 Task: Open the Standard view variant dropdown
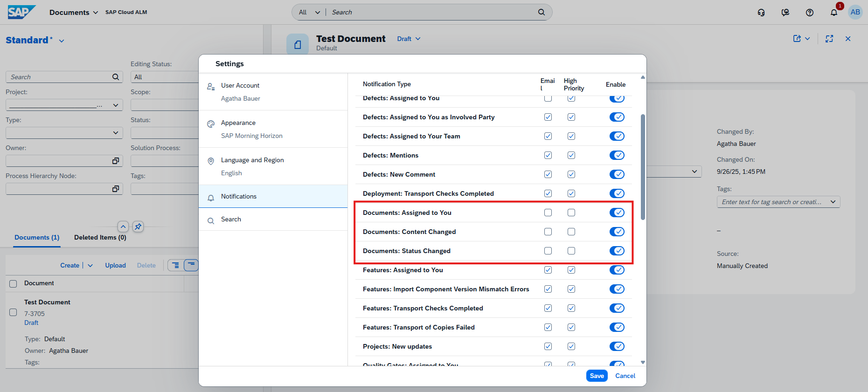point(62,41)
